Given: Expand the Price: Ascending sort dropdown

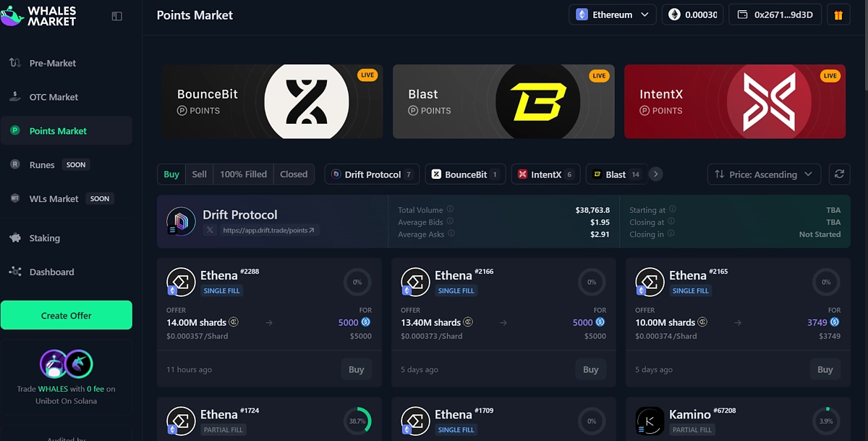Looking at the screenshot, I should click(764, 174).
